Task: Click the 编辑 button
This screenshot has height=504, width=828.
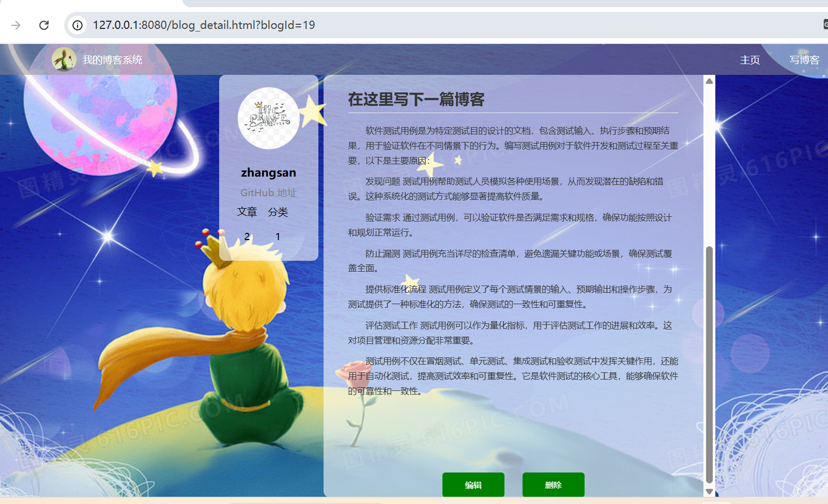Action: click(473, 485)
